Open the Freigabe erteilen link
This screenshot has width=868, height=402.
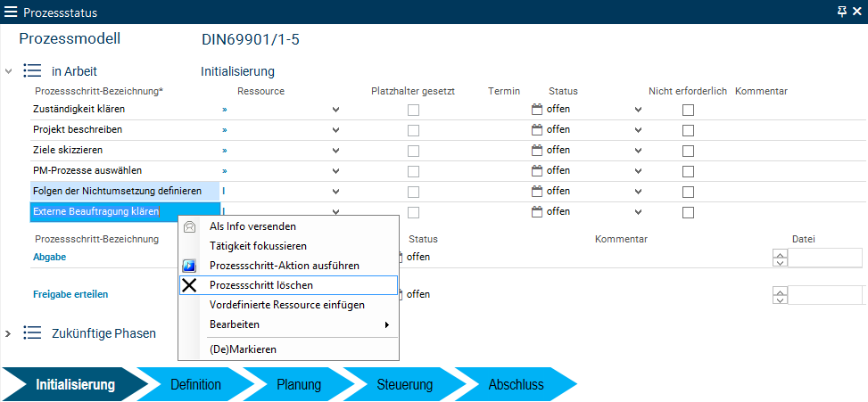pos(70,294)
